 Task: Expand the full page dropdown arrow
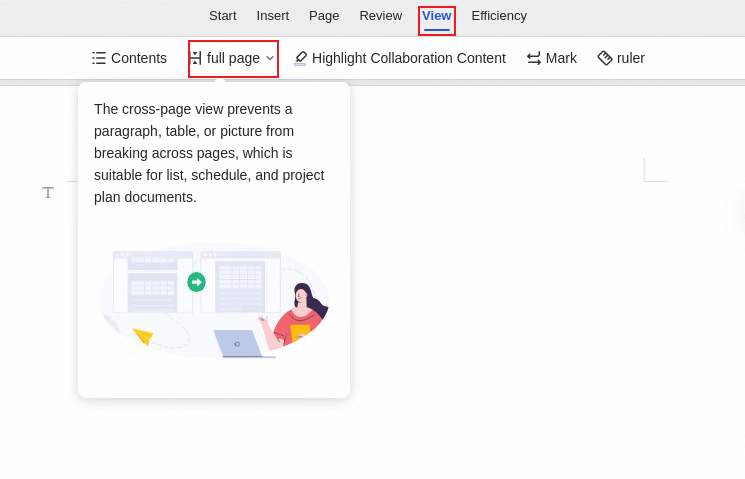(270, 58)
